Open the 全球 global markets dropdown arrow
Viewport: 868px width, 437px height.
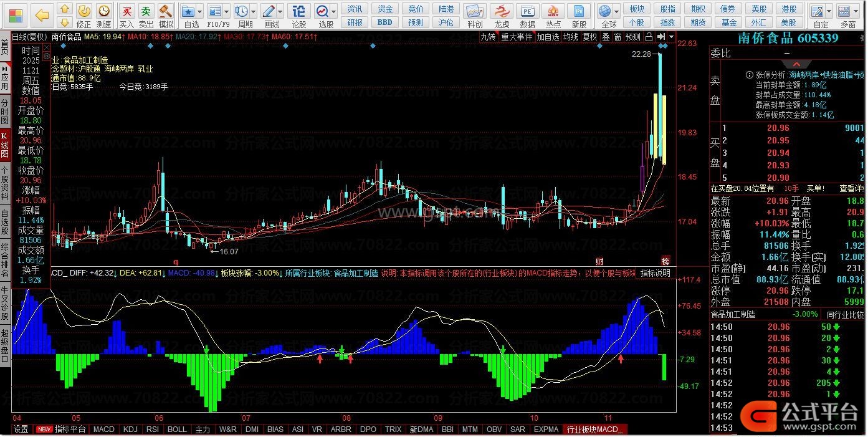point(616,12)
